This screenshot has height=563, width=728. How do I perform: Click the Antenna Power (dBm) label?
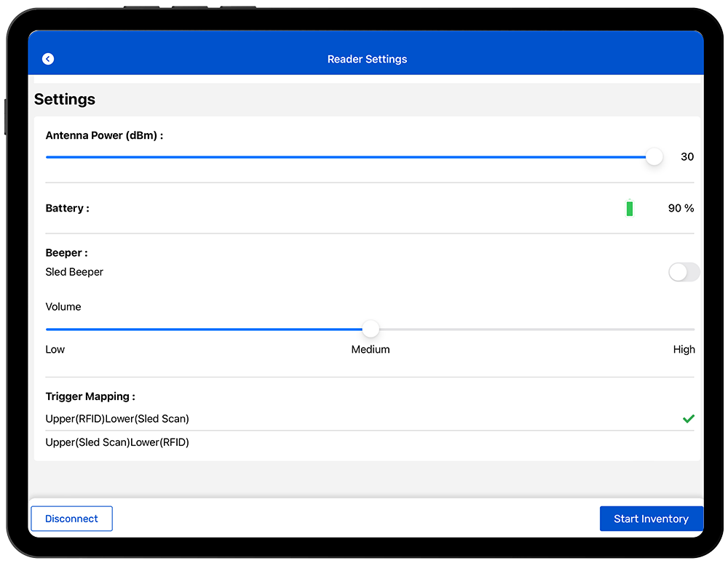tap(104, 135)
